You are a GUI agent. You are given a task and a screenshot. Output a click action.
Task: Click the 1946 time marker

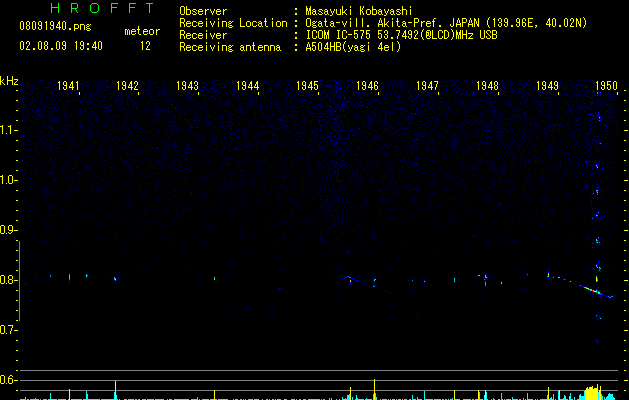[367, 85]
